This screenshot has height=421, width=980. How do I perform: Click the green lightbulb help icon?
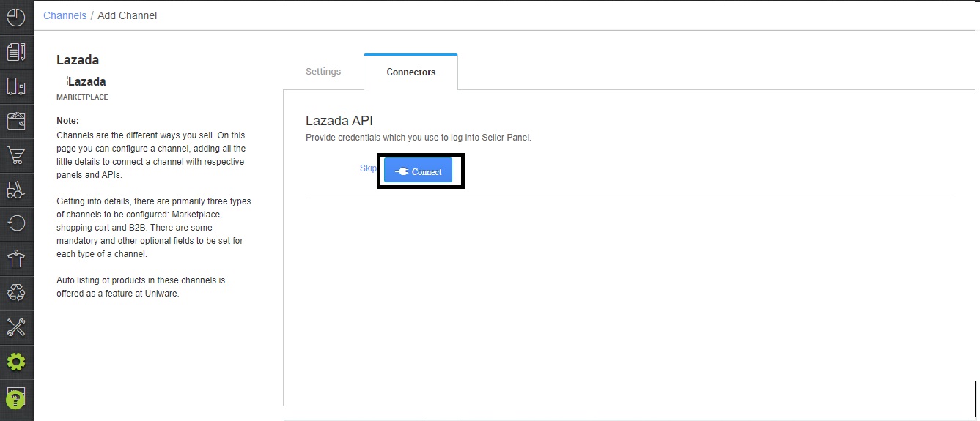(x=16, y=398)
